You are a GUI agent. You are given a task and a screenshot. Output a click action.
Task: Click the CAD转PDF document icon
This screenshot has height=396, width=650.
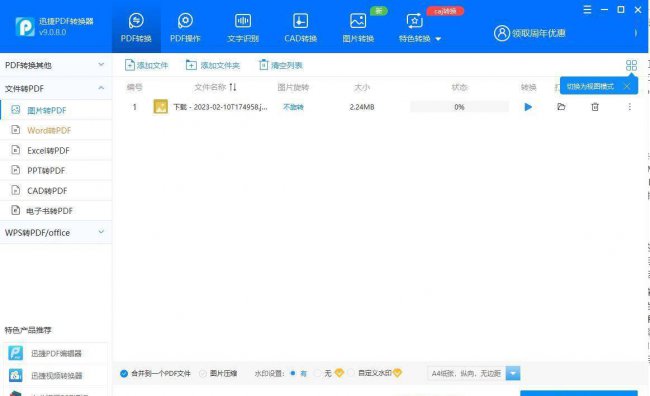point(16,190)
